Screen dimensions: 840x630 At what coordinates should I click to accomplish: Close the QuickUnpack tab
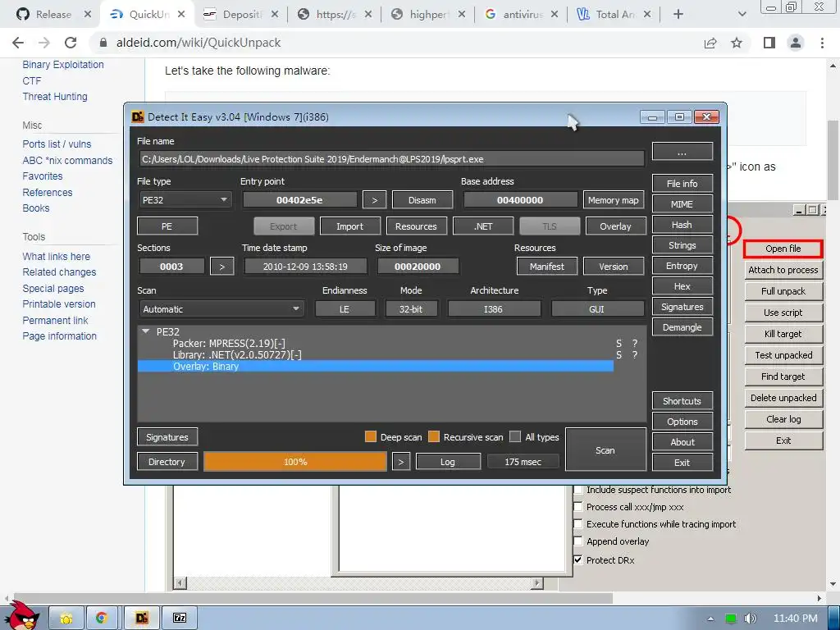point(181,15)
